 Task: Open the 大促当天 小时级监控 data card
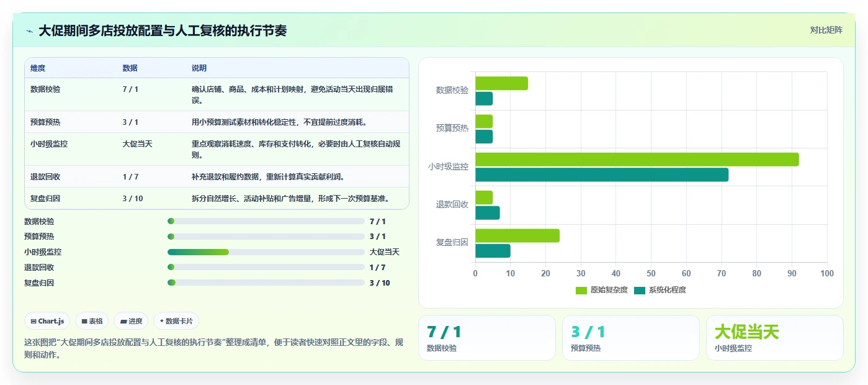click(775, 338)
